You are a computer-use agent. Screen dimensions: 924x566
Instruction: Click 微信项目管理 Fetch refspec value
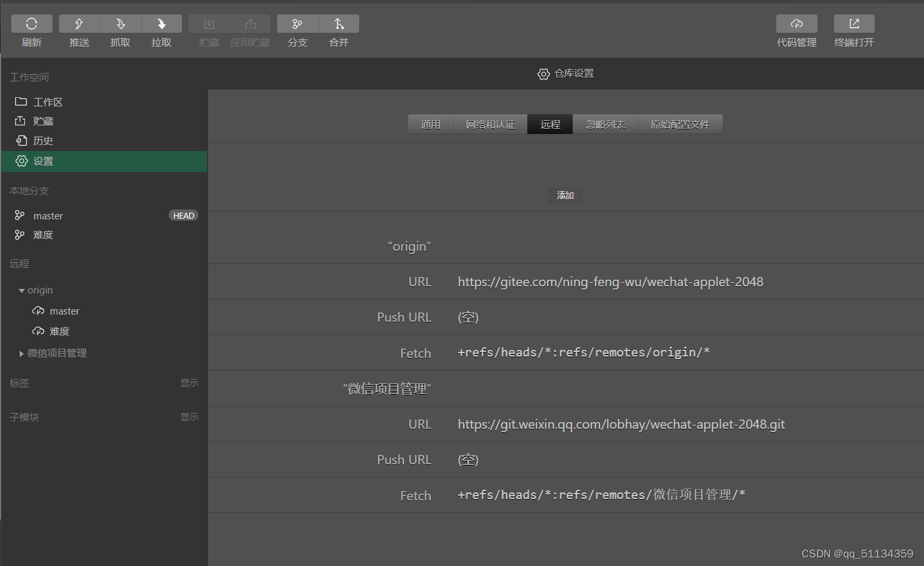point(602,495)
